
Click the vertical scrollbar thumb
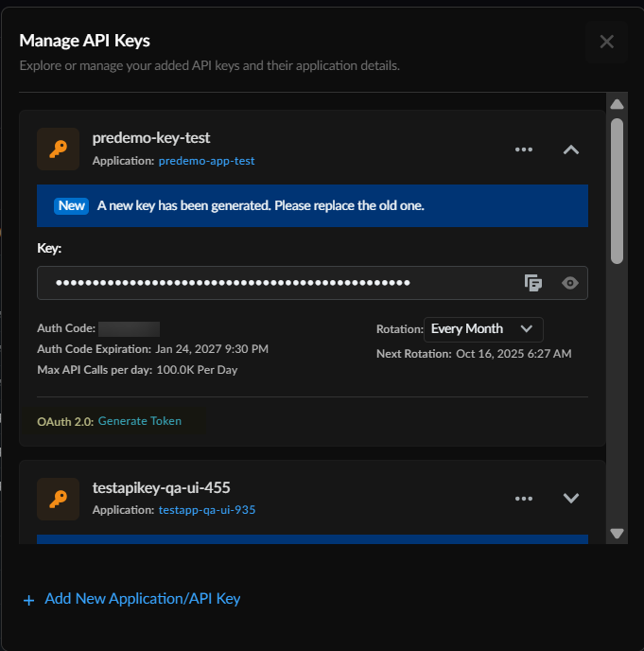pos(617,189)
